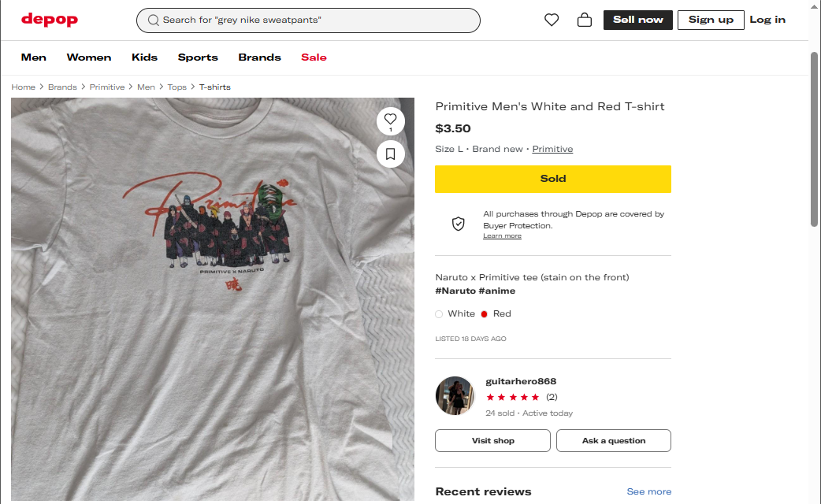Screen dimensions: 821x504
Task: Open the shopping bag icon
Action: point(585,20)
